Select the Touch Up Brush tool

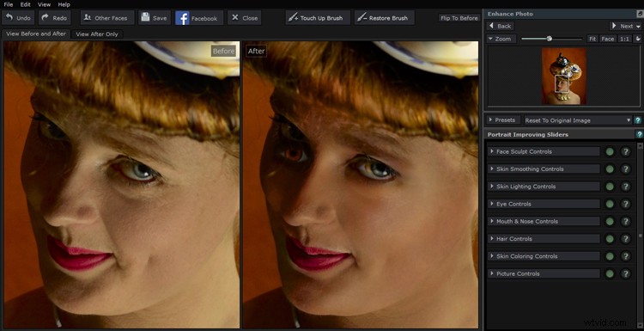[318, 18]
